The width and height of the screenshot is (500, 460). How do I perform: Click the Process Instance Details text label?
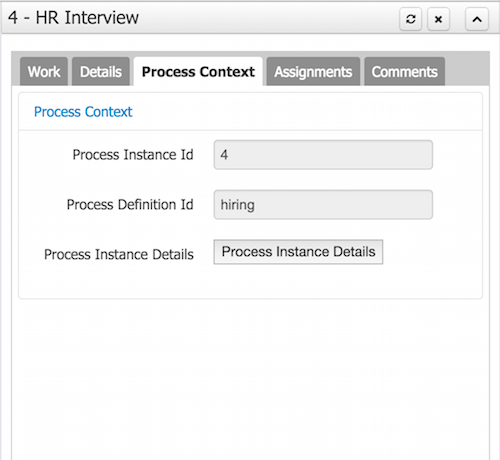click(119, 254)
